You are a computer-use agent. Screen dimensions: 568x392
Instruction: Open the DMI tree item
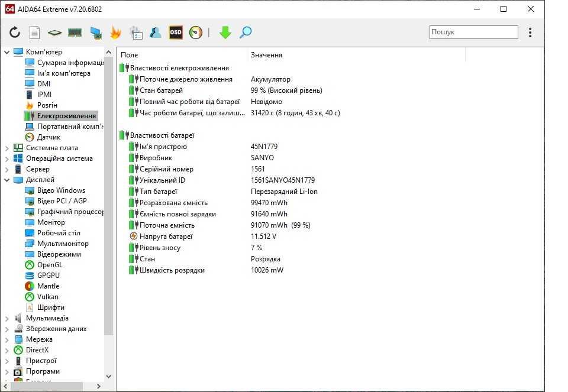(x=38, y=83)
